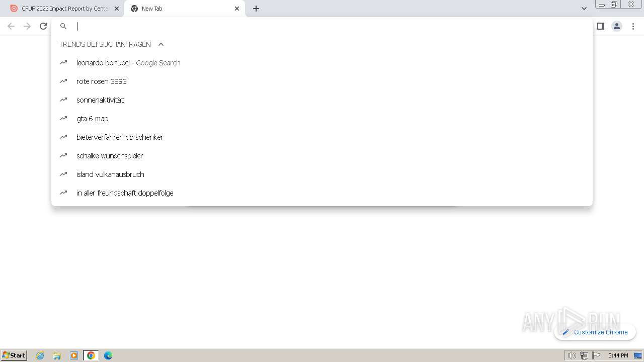The height and width of the screenshot is (362, 644).
Task: Open volume control in system tray
Action: 572,355
